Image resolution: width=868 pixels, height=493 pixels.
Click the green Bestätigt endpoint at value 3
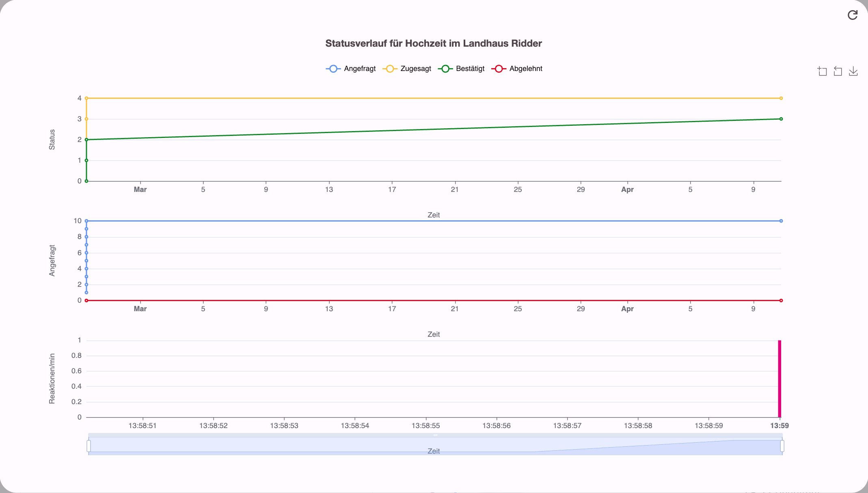pyautogui.click(x=781, y=119)
